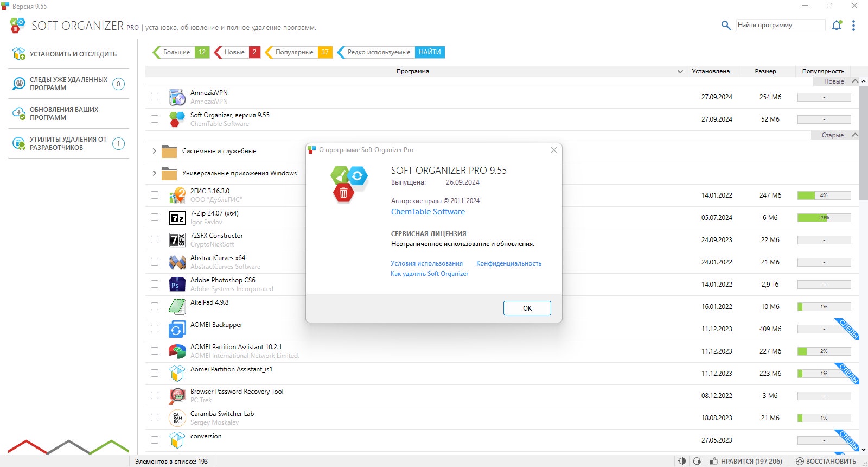Select the Новые filter tab
868x467 pixels.
[238, 52]
